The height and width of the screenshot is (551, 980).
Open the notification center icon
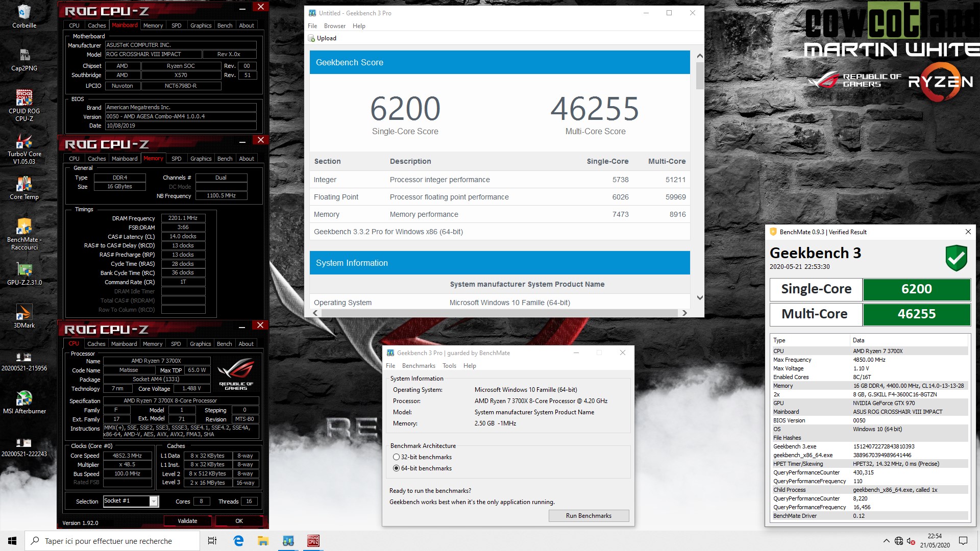point(963,541)
